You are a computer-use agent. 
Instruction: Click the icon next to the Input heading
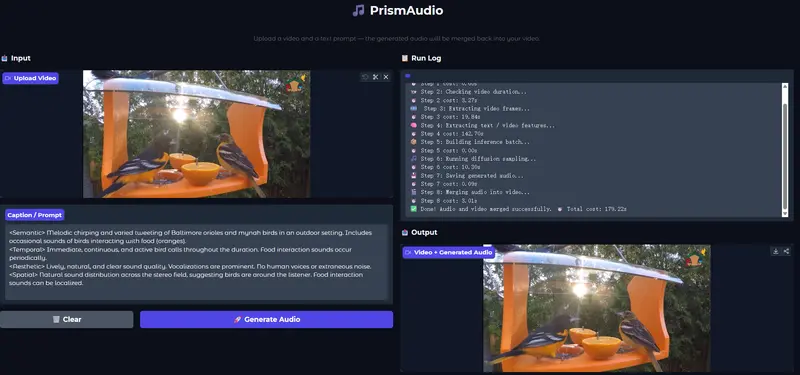[x=5, y=58]
